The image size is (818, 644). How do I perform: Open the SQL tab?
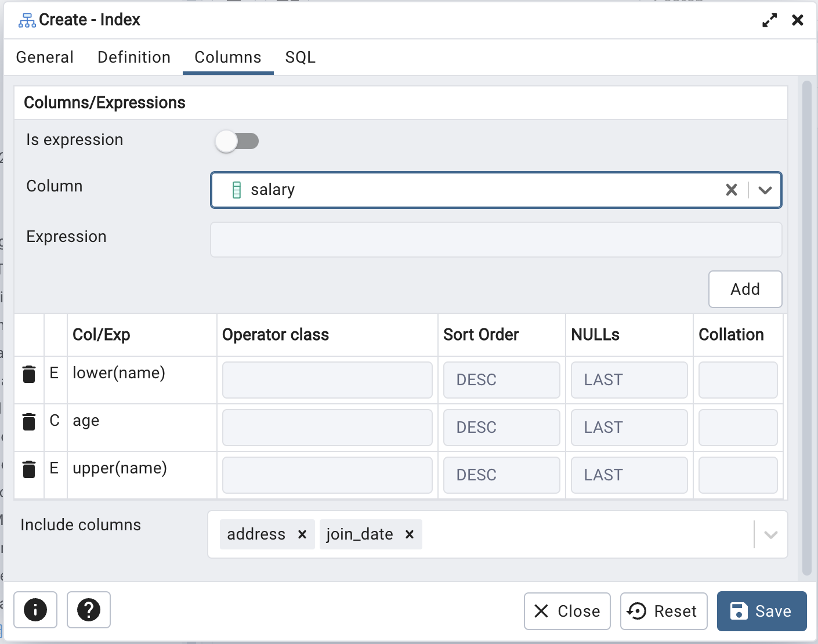pyautogui.click(x=300, y=57)
